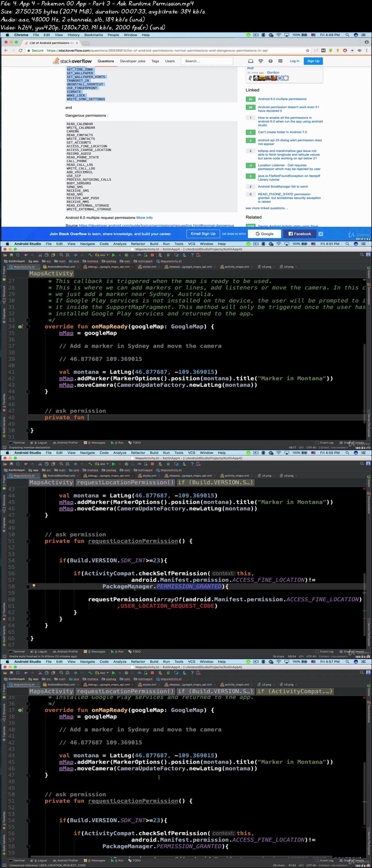This screenshot has width=372, height=868.
Task: Sign in with the Facebook button
Action: coord(300,234)
